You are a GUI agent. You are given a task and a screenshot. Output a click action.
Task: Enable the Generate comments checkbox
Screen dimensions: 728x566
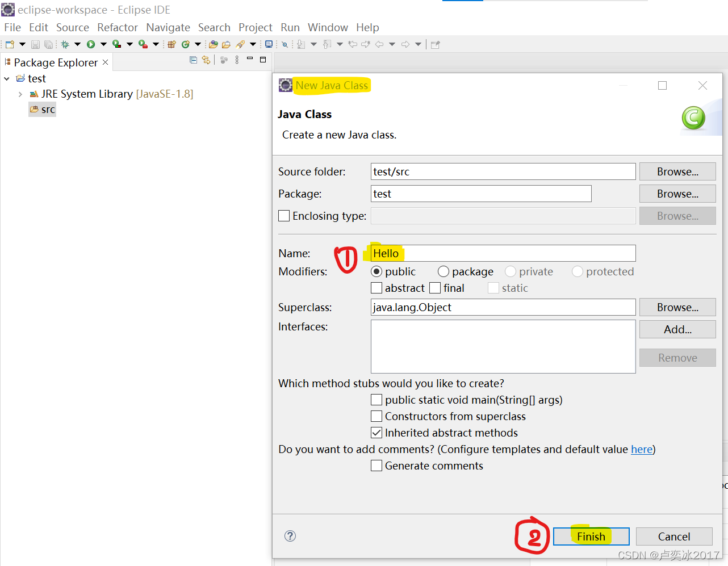pyautogui.click(x=376, y=466)
